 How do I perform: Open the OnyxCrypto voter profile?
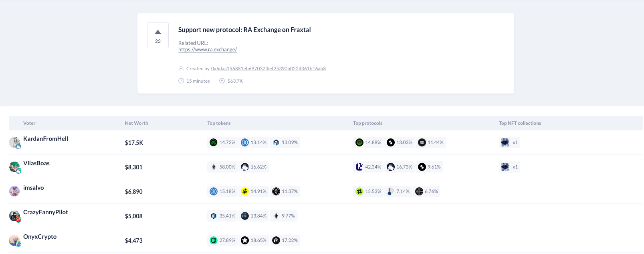(40, 237)
